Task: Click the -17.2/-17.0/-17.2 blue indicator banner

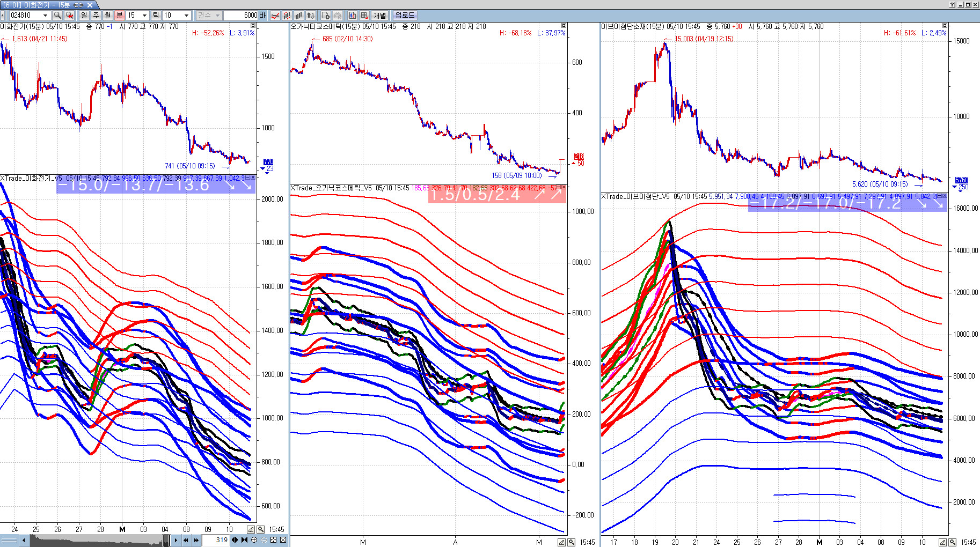Action: coord(847,203)
